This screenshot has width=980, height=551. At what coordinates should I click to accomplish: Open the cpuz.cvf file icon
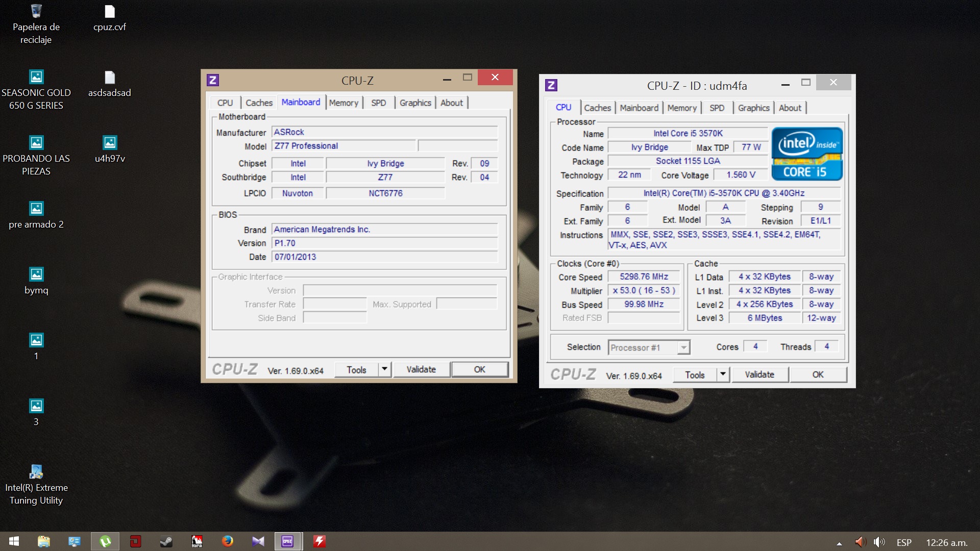tap(109, 18)
